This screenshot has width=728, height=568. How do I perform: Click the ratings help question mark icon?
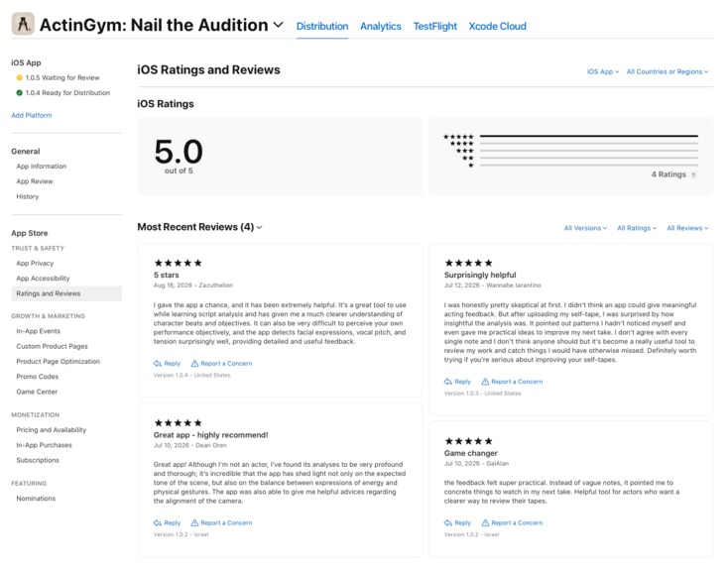pos(693,174)
